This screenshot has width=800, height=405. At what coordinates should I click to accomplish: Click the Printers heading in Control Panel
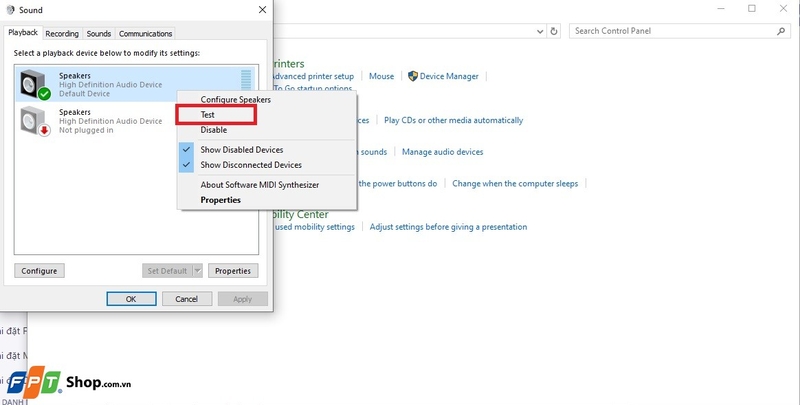coord(289,64)
